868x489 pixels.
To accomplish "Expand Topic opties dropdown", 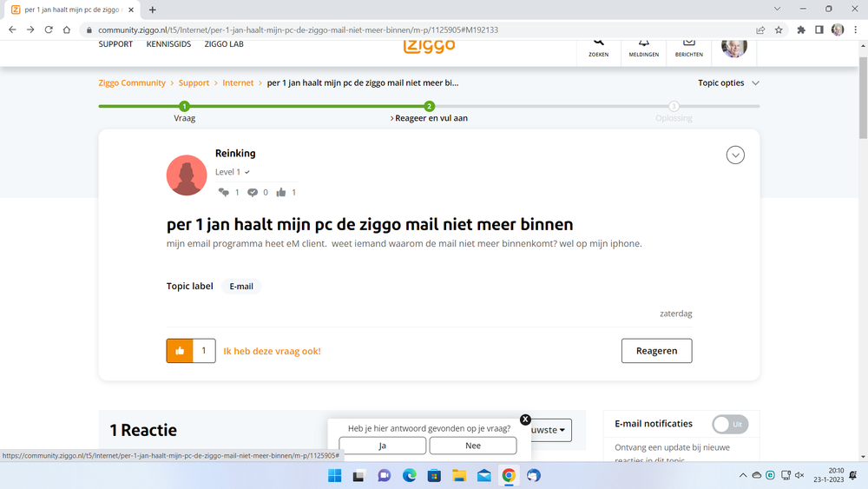I will click(728, 83).
